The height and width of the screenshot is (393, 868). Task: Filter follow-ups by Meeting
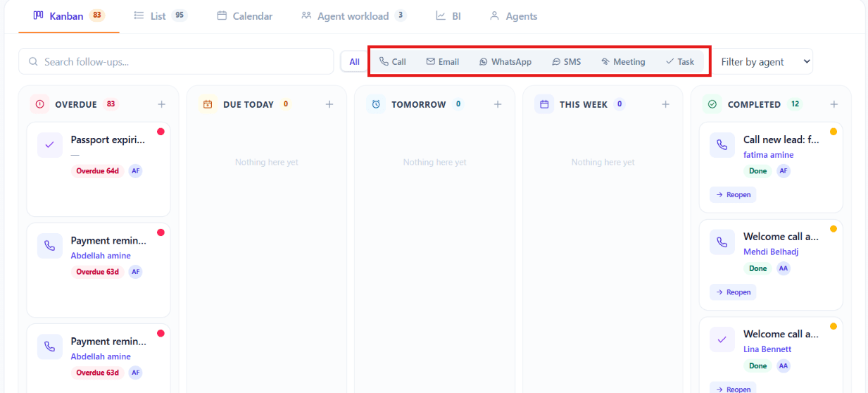point(623,61)
